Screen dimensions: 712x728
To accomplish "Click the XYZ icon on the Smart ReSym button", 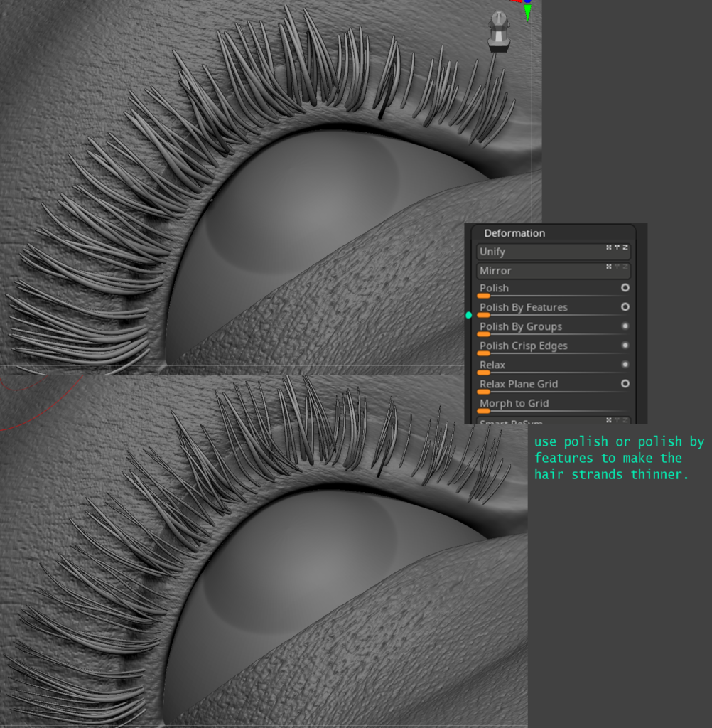I will pos(617,420).
